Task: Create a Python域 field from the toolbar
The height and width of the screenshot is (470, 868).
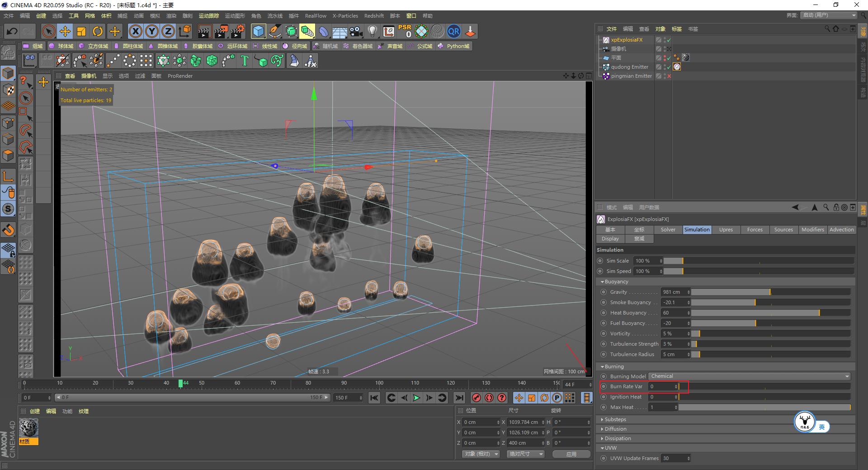Action: click(454, 46)
